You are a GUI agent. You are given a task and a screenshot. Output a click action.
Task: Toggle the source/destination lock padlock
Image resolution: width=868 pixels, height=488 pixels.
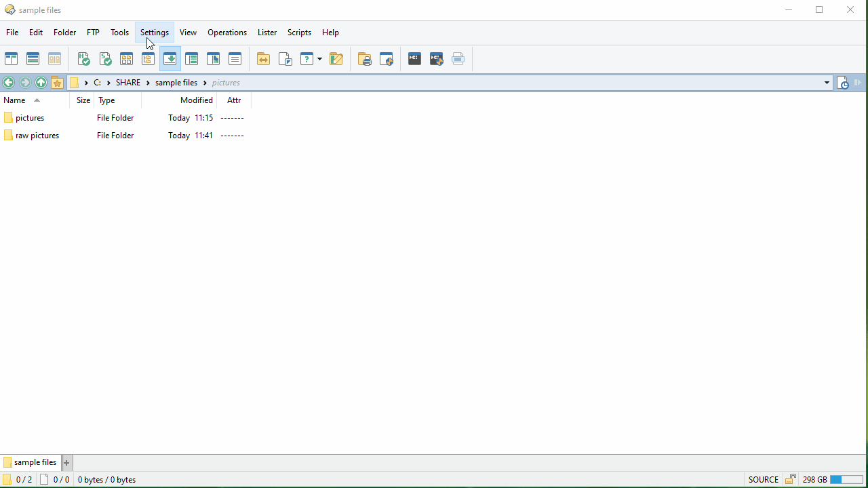point(790,479)
